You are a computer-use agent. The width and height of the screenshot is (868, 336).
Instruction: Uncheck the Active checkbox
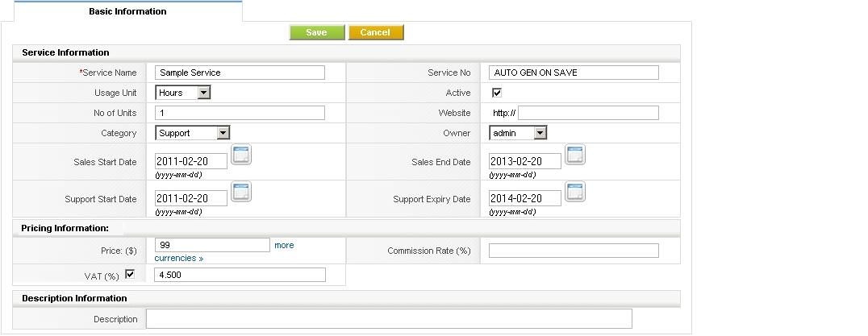tap(497, 93)
